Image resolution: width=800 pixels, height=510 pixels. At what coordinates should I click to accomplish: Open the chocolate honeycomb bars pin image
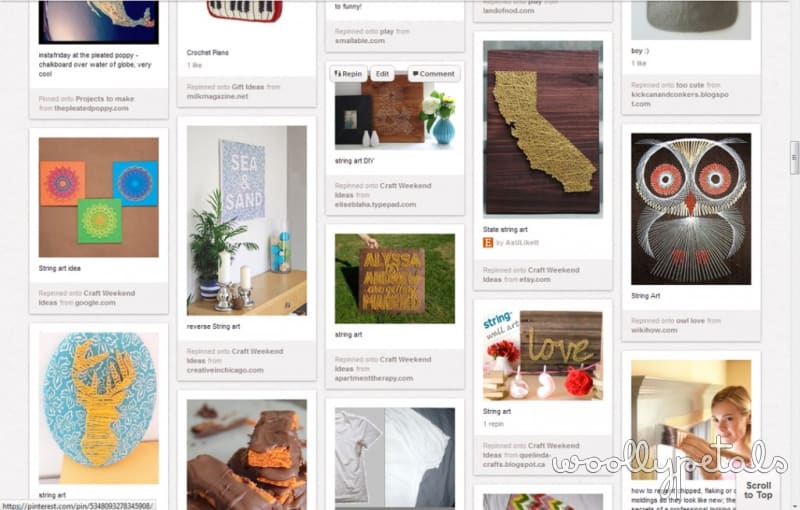click(247, 454)
